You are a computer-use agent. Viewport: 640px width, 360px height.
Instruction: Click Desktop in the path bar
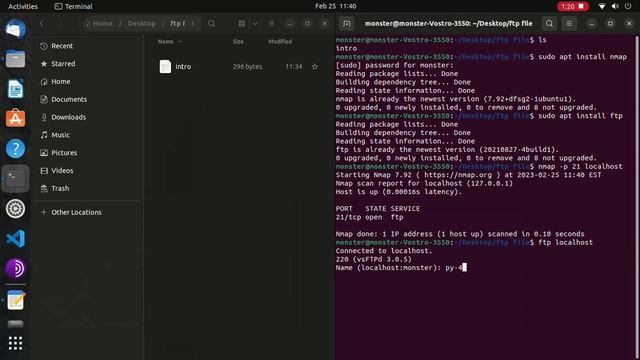[141, 24]
